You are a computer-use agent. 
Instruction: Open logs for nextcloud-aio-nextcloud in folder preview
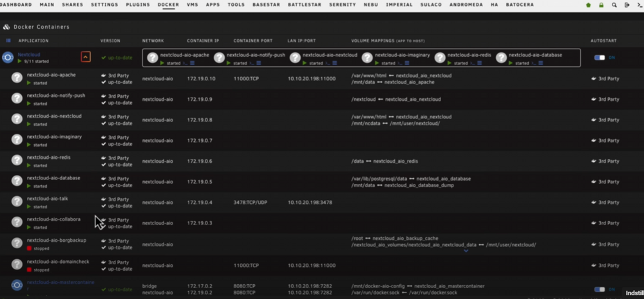(335, 63)
